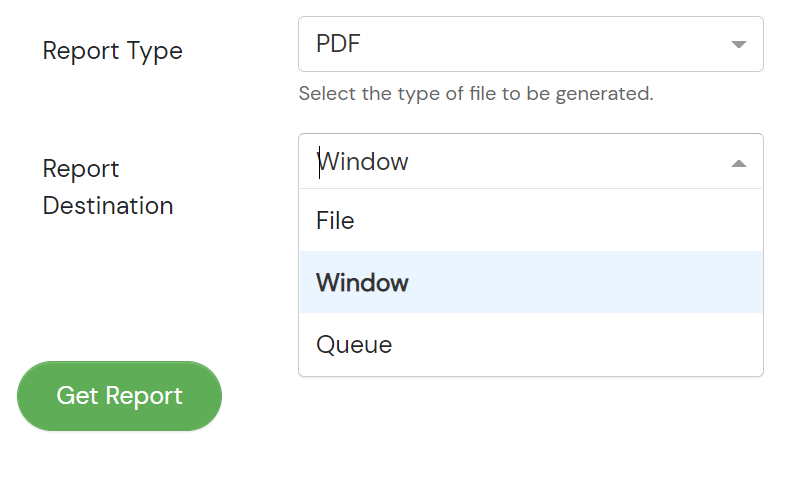Choose the highlighted Window option
This screenshot has width=794, height=477.
point(531,282)
